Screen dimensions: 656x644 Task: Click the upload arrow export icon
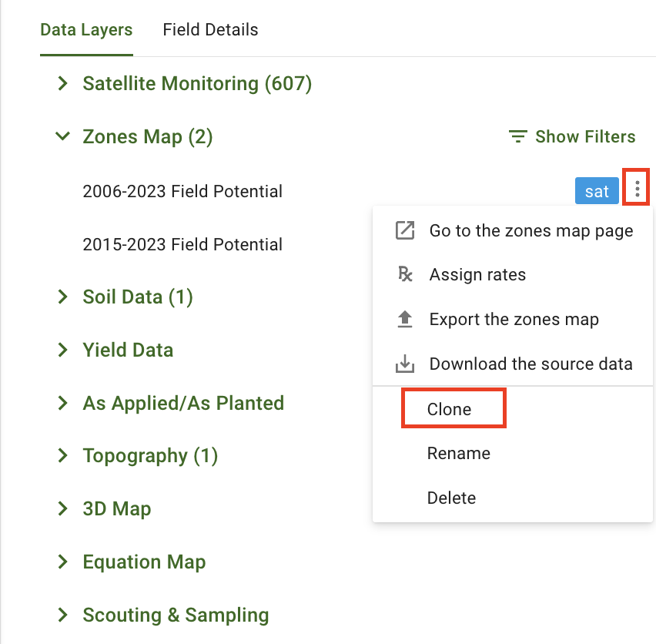tap(405, 319)
